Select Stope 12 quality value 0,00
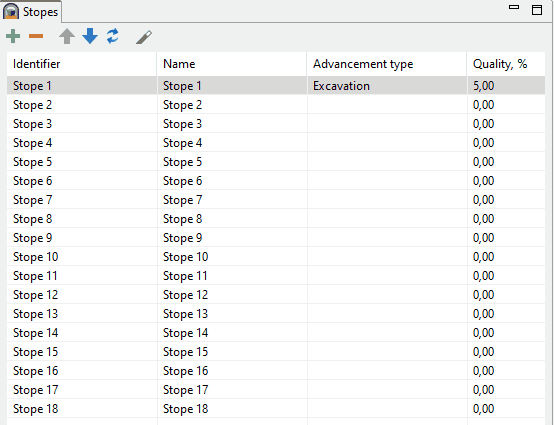Image resolution: width=554 pixels, height=425 pixels. [x=506, y=295]
